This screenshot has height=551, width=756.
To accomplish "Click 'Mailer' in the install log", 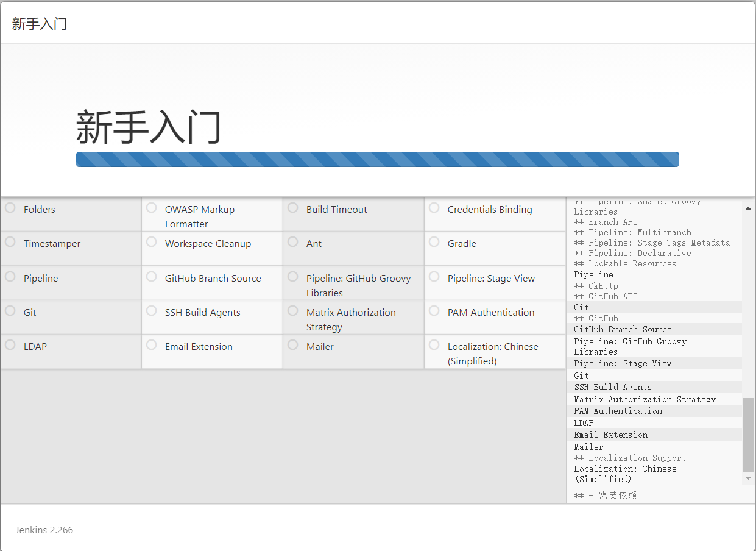I will [588, 447].
